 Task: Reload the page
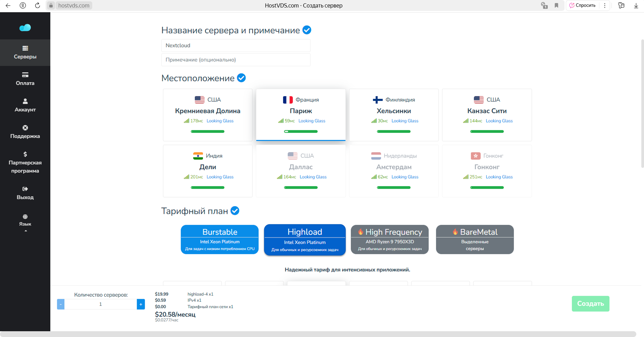pos(37,5)
